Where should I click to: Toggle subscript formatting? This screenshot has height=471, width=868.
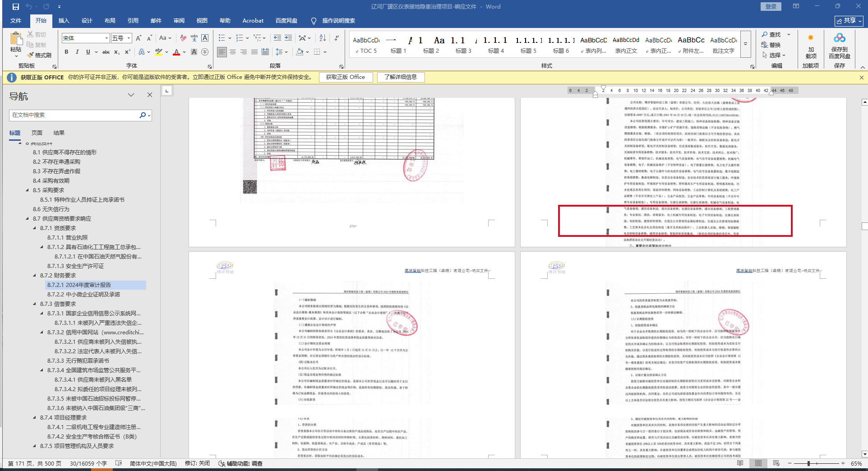click(117, 52)
